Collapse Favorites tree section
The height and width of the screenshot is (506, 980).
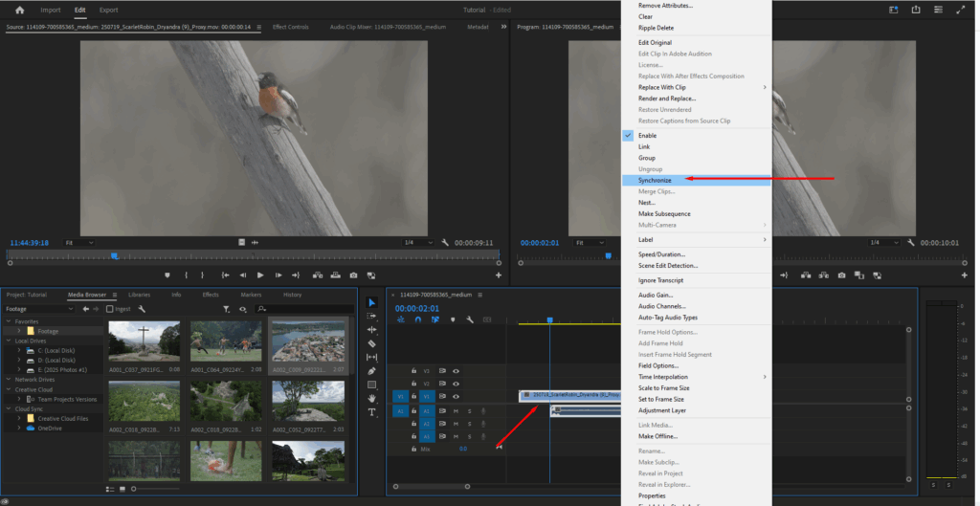tap(9, 321)
